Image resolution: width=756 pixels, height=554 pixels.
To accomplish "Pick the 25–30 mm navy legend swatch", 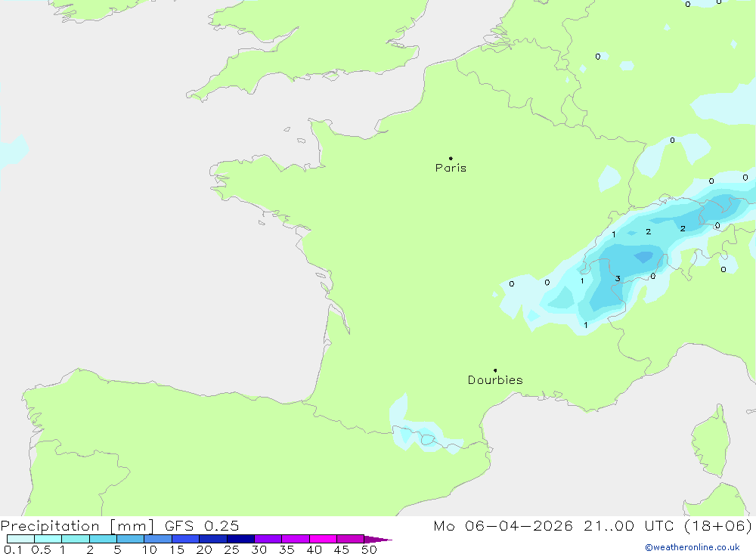I will (x=240, y=539).
